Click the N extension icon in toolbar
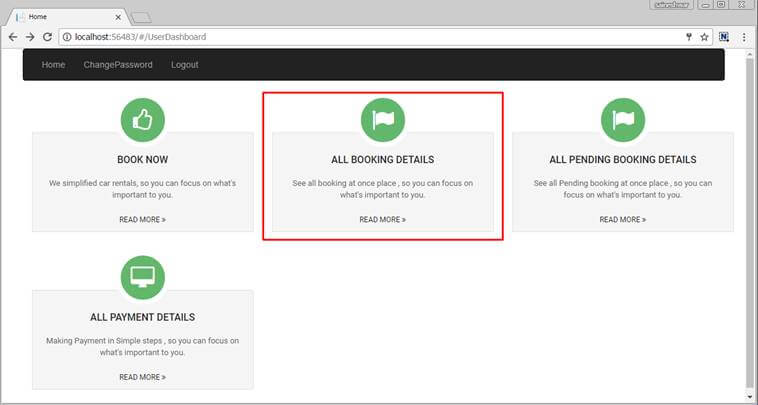The width and height of the screenshot is (758, 405). [724, 37]
